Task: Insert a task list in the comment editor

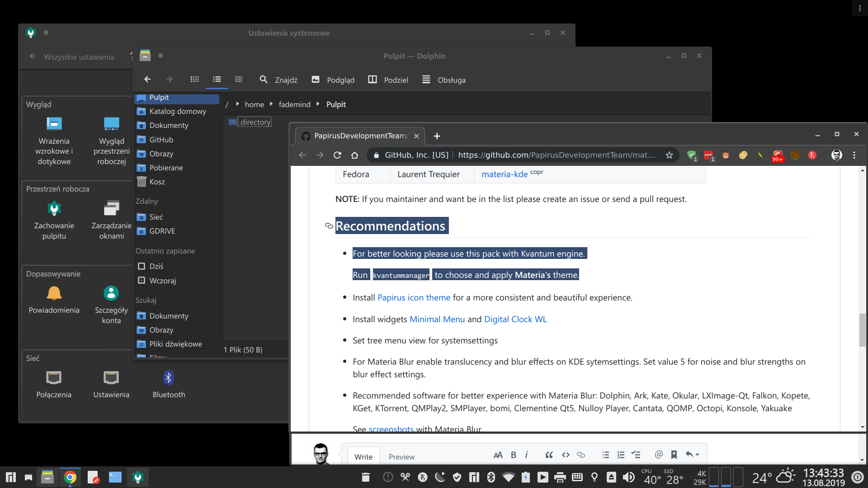Action: pyautogui.click(x=636, y=455)
